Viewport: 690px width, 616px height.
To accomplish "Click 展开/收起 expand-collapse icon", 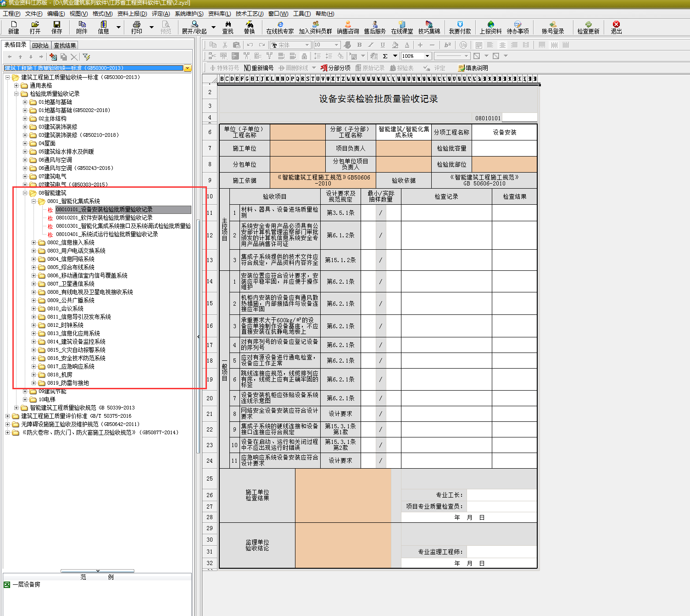I will coord(195,27).
